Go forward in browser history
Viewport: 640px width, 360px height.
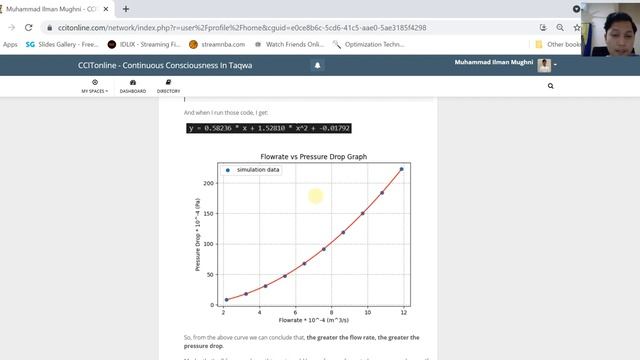[x=11, y=28]
